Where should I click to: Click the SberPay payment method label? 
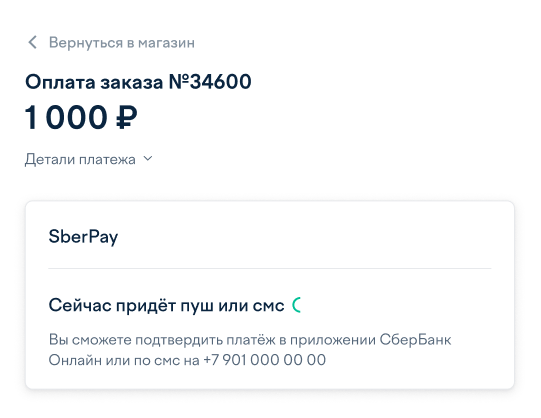pyautogui.click(x=83, y=237)
